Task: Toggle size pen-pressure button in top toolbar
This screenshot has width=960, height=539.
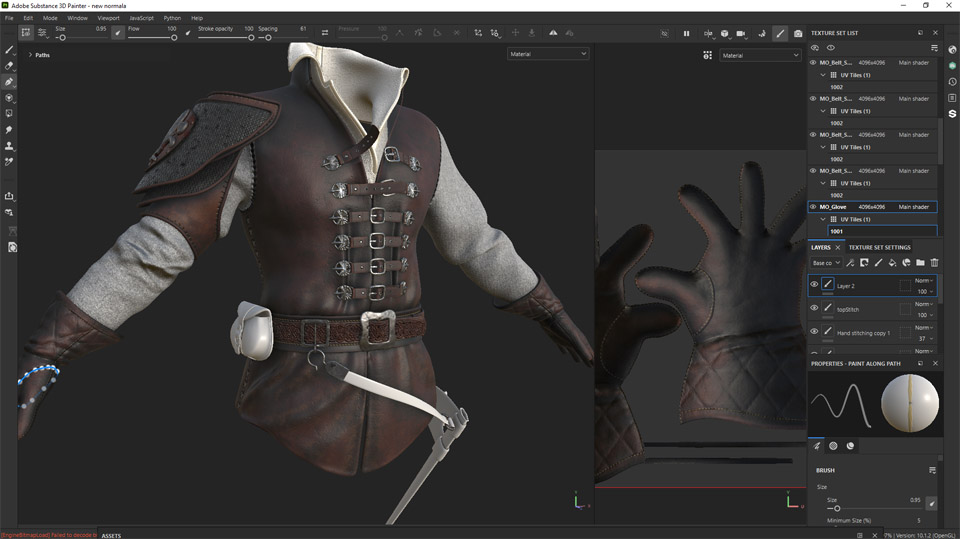Action: click(x=118, y=33)
